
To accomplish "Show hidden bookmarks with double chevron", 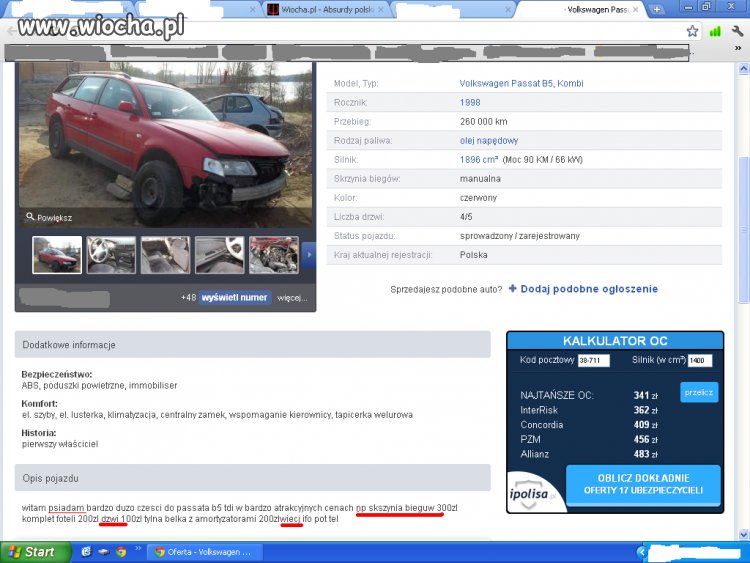I will pyautogui.click(x=738, y=48).
